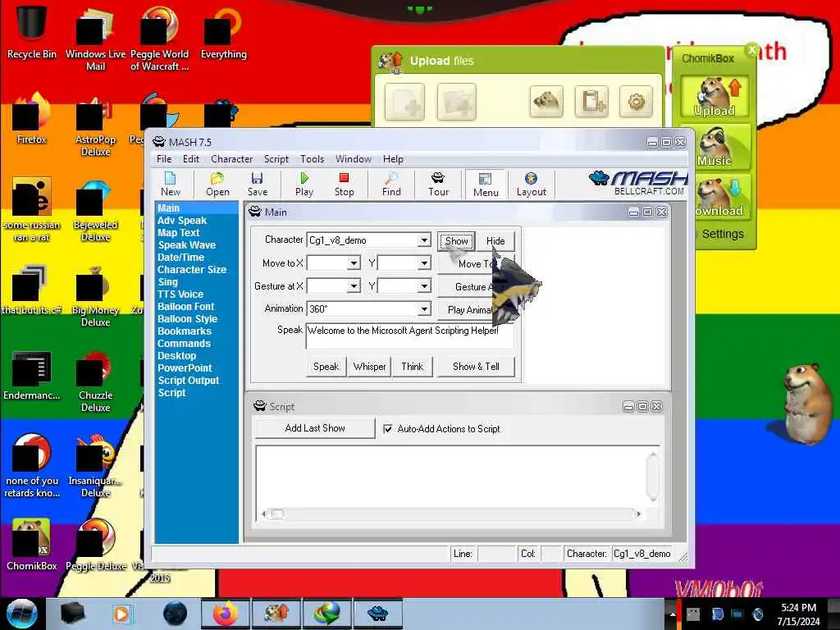Open the Find tool in MASH toolbar
The image size is (840, 630).
tap(391, 185)
